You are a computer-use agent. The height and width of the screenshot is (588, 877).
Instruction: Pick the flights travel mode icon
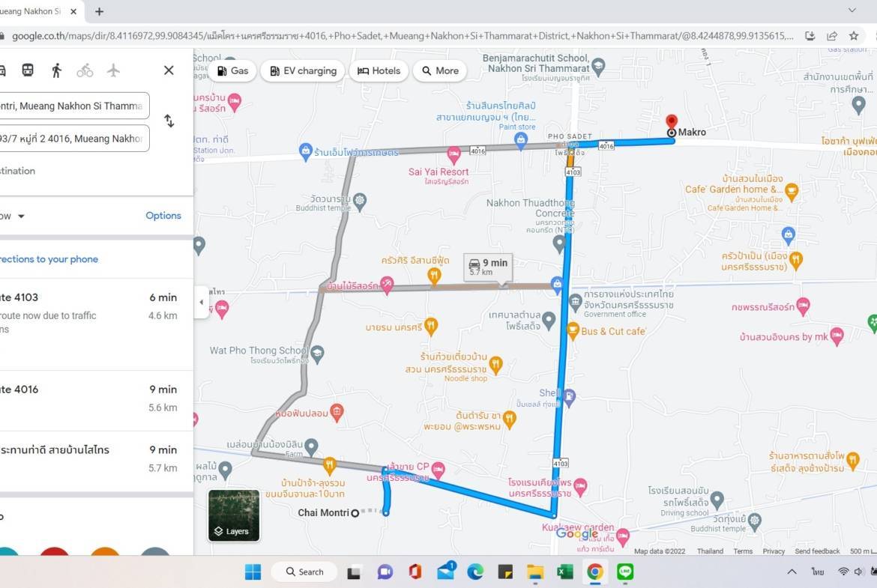coord(113,70)
